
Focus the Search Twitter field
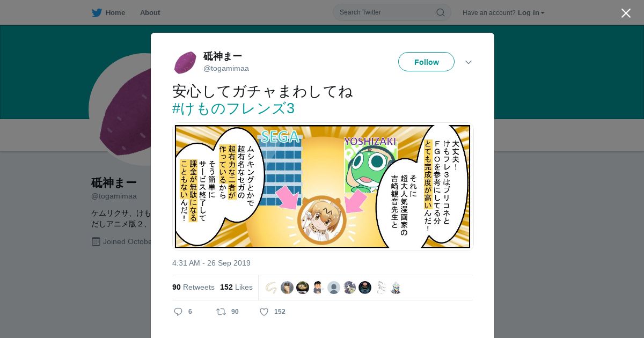click(x=392, y=12)
